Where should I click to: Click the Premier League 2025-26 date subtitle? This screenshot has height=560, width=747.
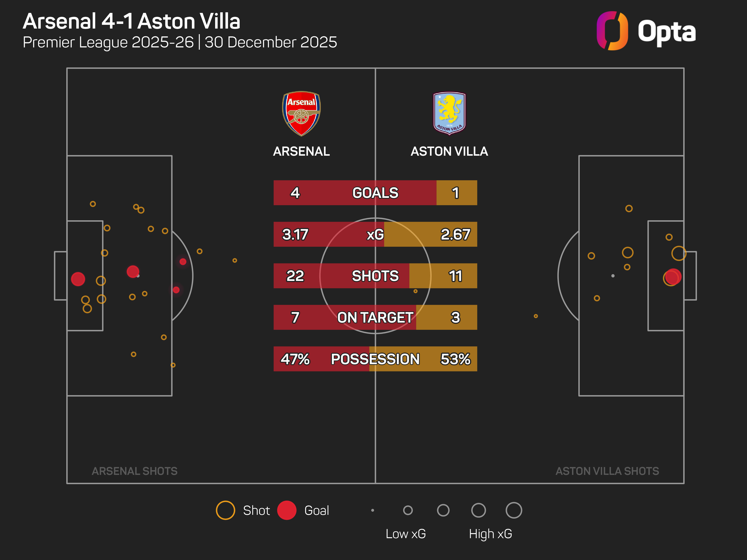coord(180,43)
